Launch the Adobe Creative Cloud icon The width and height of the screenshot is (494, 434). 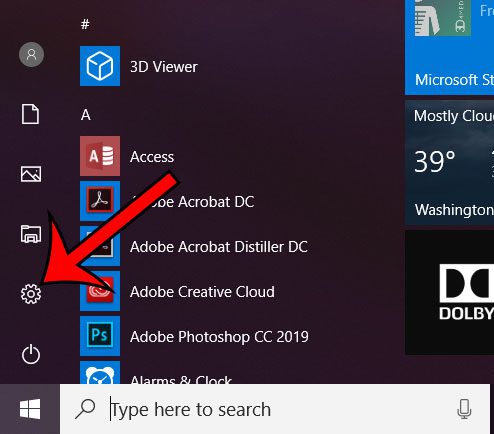(100, 291)
